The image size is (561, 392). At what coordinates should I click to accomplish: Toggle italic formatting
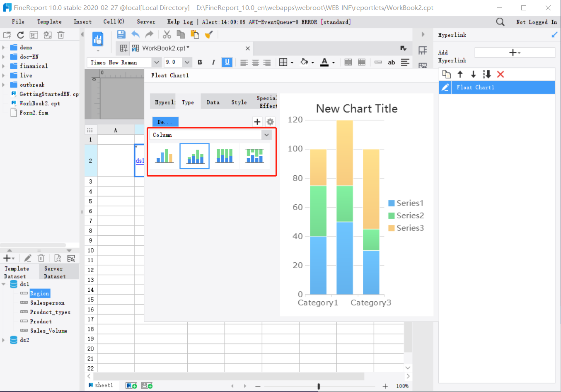[x=213, y=62]
